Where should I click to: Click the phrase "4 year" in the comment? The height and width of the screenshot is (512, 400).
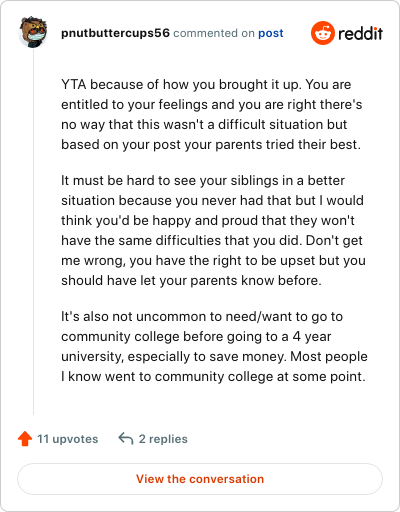coord(312,337)
